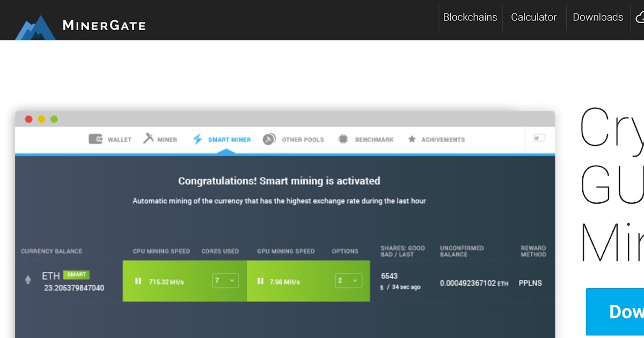Click the red close window dot
644x338 pixels.
coord(29,119)
